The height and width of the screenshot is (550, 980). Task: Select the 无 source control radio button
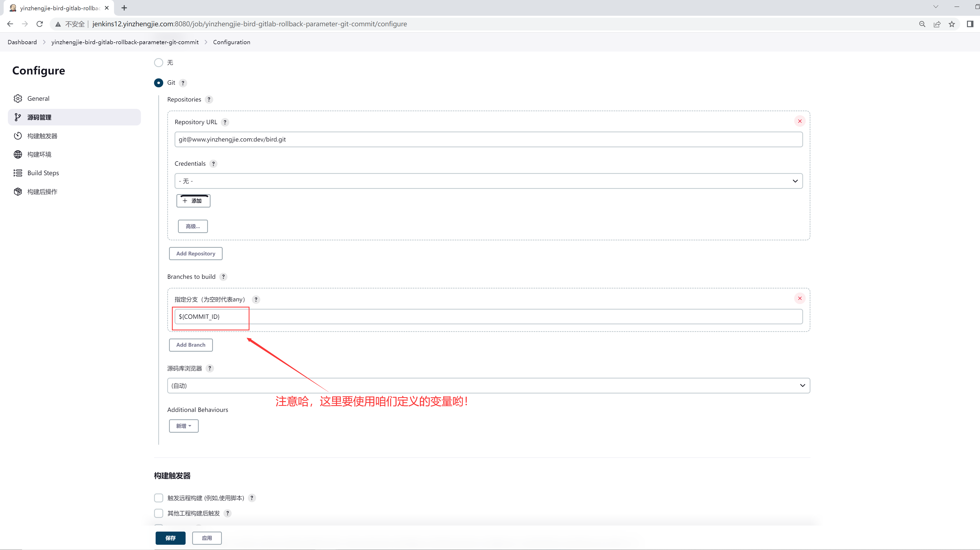(x=159, y=62)
